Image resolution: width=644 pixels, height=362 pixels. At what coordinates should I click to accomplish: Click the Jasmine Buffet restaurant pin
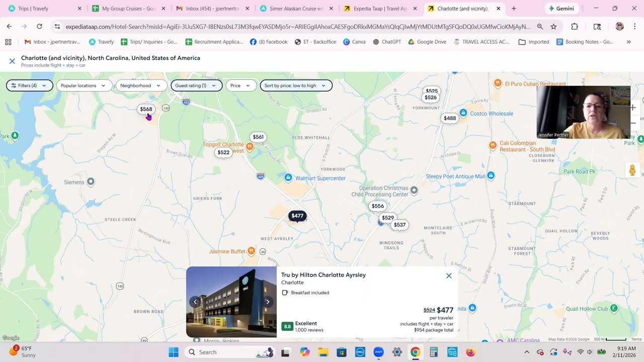(251, 251)
